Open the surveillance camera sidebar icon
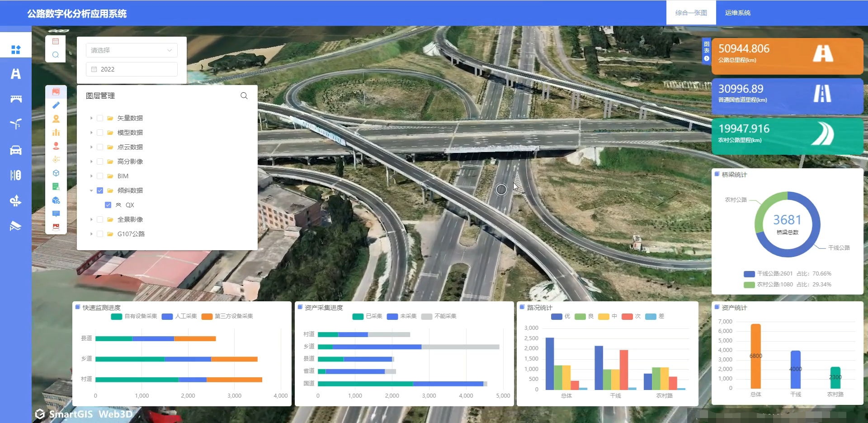The width and height of the screenshot is (868, 423). click(x=16, y=226)
